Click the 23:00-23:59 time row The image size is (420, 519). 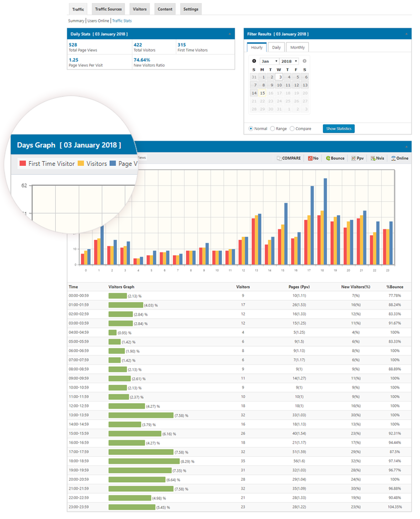pyautogui.click(x=239, y=507)
